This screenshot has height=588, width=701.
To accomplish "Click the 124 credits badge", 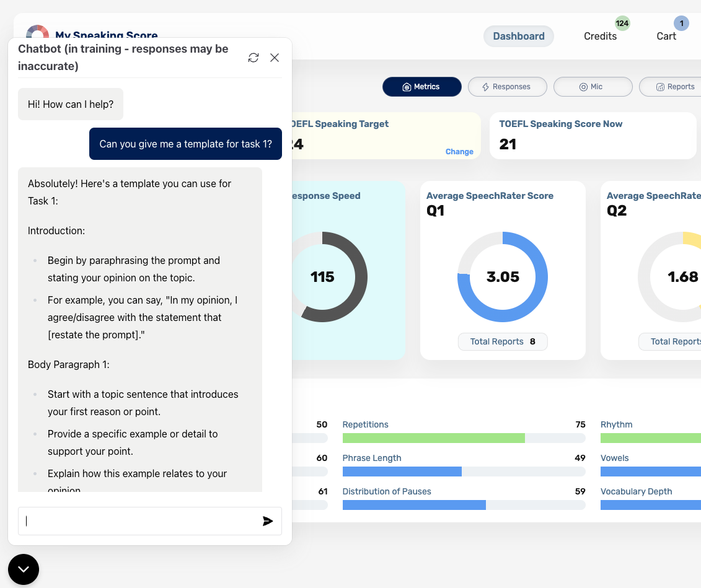I will [622, 23].
